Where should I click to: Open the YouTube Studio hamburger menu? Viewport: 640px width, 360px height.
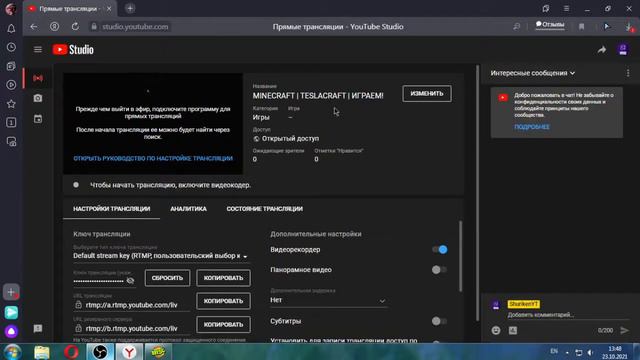pos(38,50)
